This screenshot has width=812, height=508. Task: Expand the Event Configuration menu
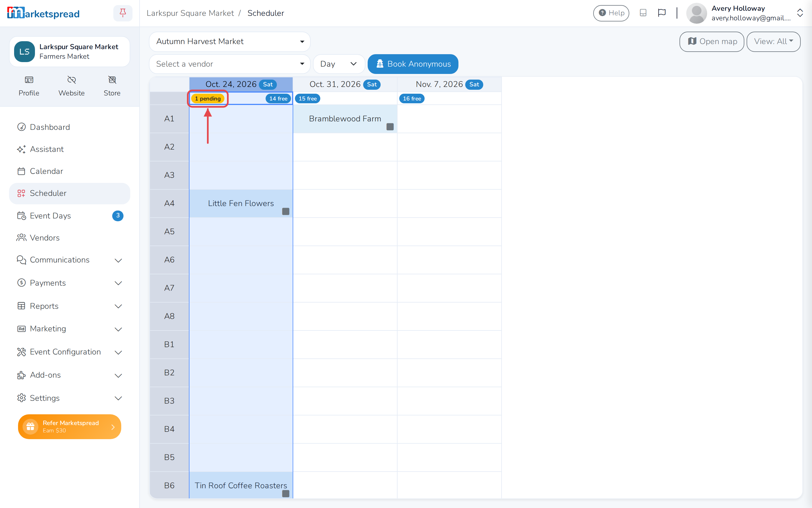[x=69, y=352]
